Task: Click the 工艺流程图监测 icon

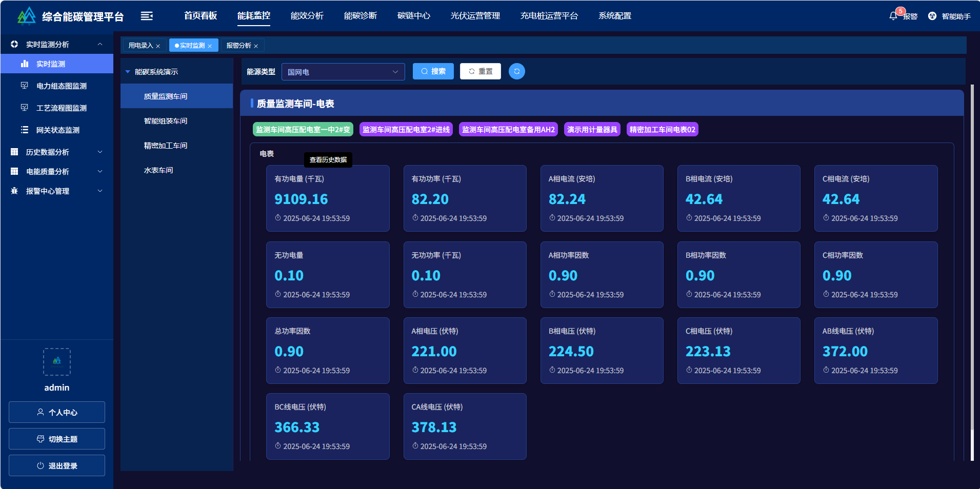Action: 24,108
